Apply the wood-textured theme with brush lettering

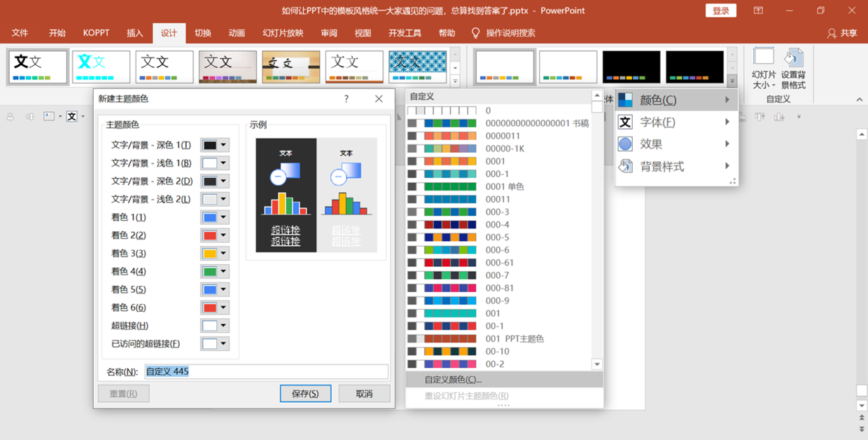[290, 67]
